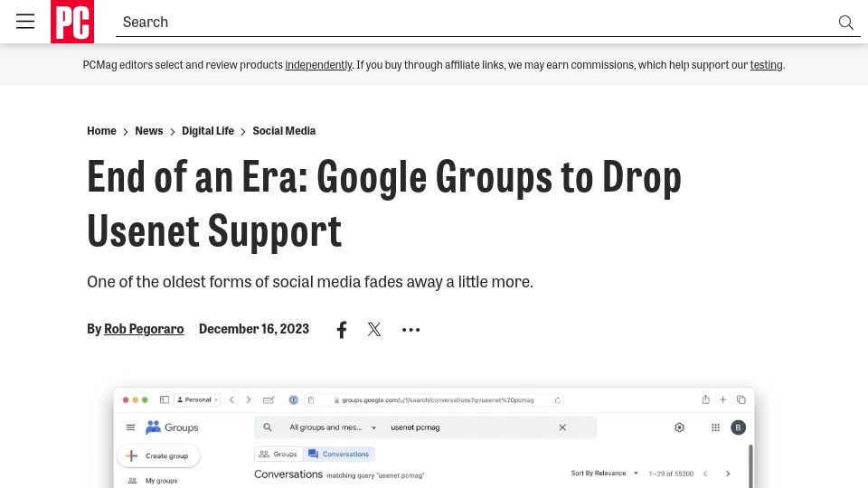Image resolution: width=868 pixels, height=488 pixels.
Task: Go to the News breadcrumb
Action: [x=149, y=131]
